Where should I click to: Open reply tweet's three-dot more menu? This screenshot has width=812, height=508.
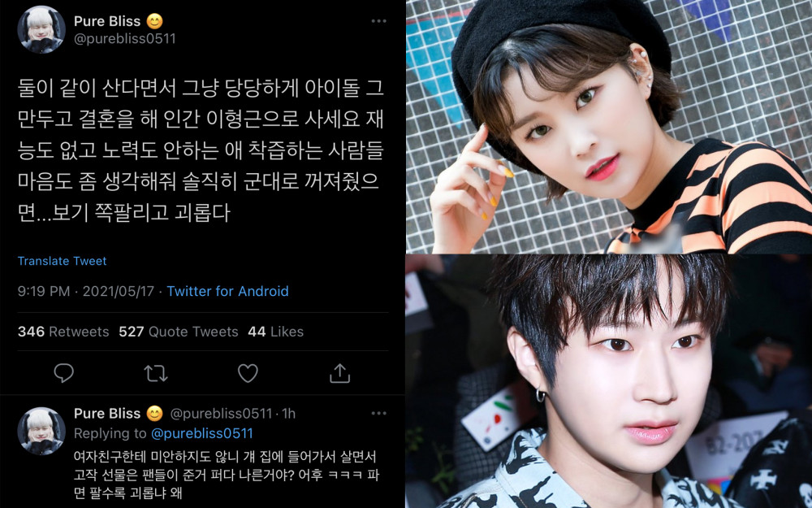tap(378, 413)
